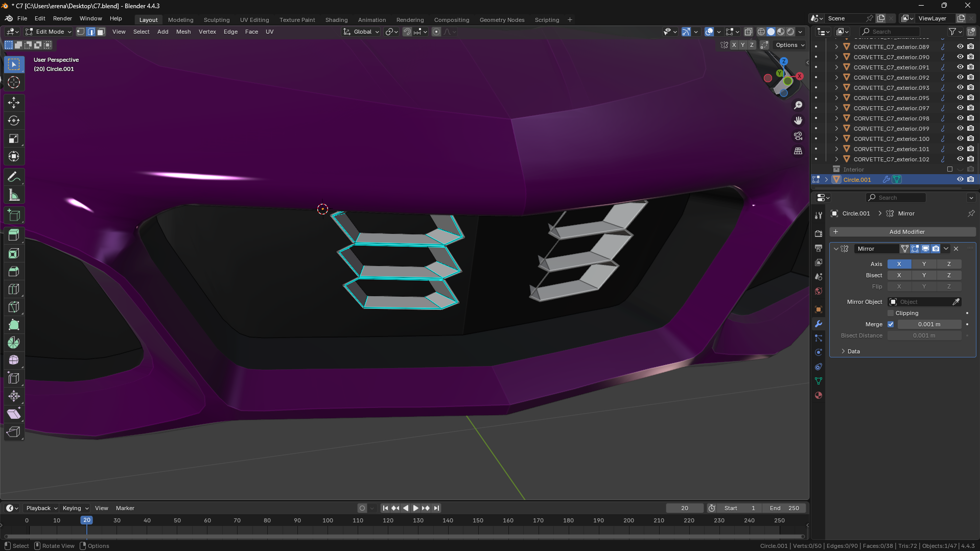Select the Bevel tool
The width and height of the screenshot is (980, 551).
click(x=14, y=271)
